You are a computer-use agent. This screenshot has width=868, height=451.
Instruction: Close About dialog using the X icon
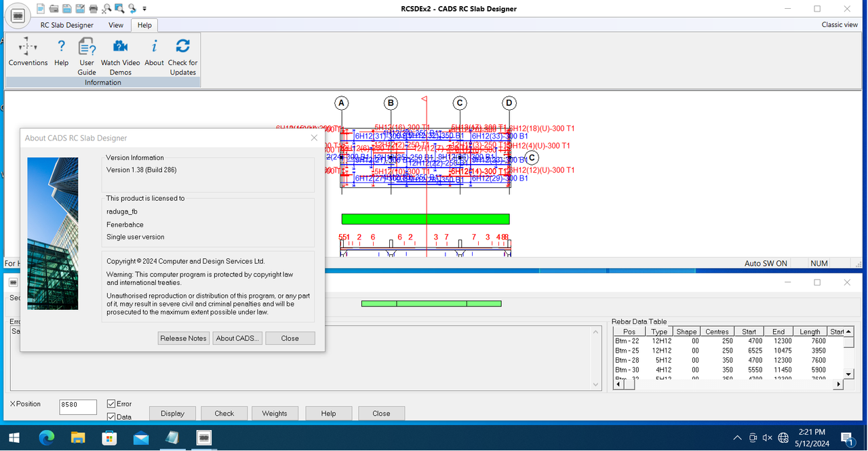point(314,138)
